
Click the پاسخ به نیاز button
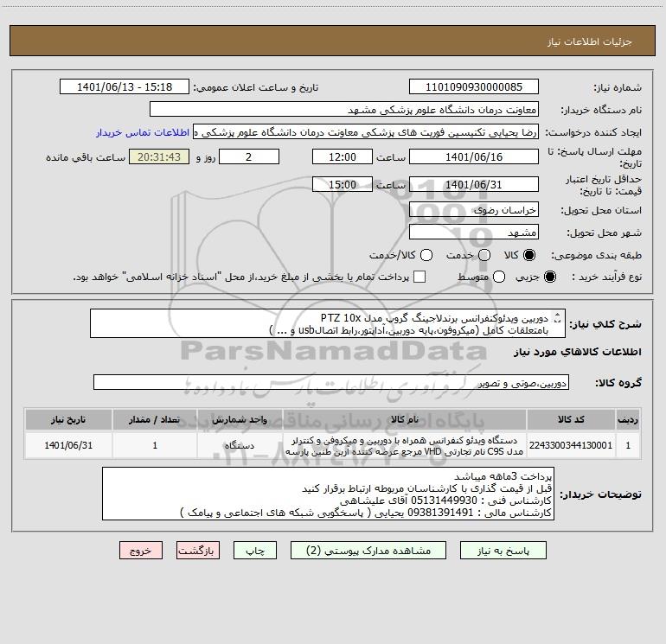tap(503, 551)
